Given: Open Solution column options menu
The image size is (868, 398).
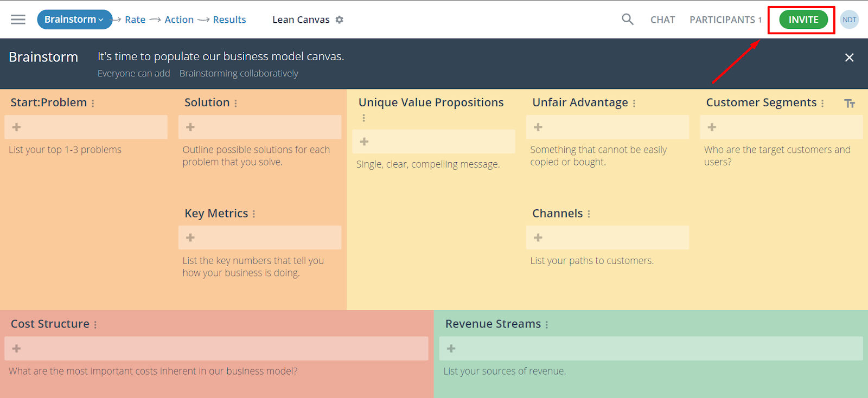Looking at the screenshot, I should point(236,103).
